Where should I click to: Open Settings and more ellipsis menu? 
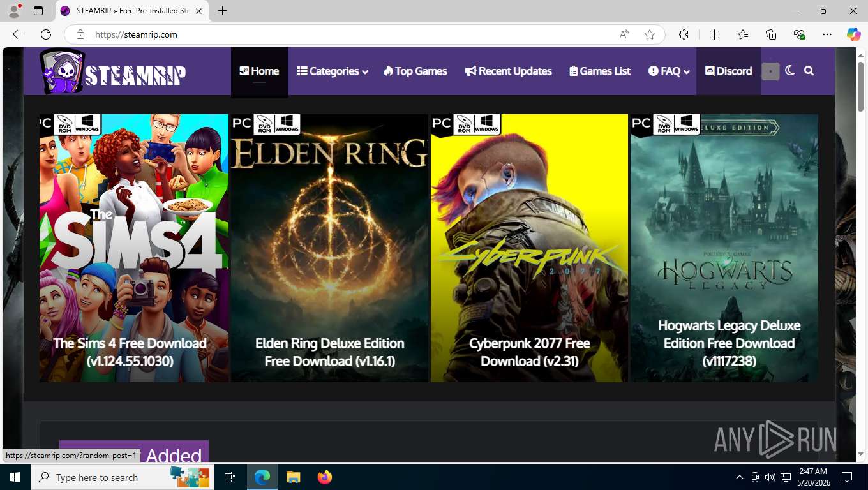[827, 34]
